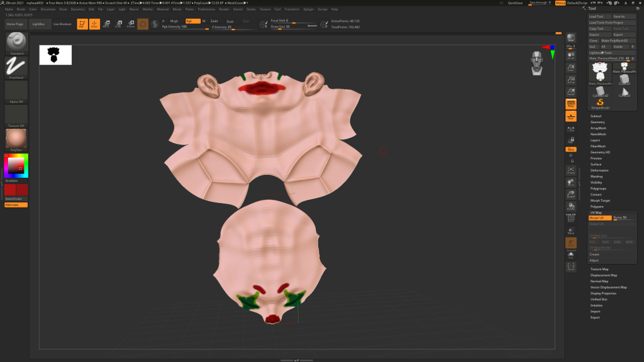
Task: Click the Transp transparency icon
Action: coord(571,231)
